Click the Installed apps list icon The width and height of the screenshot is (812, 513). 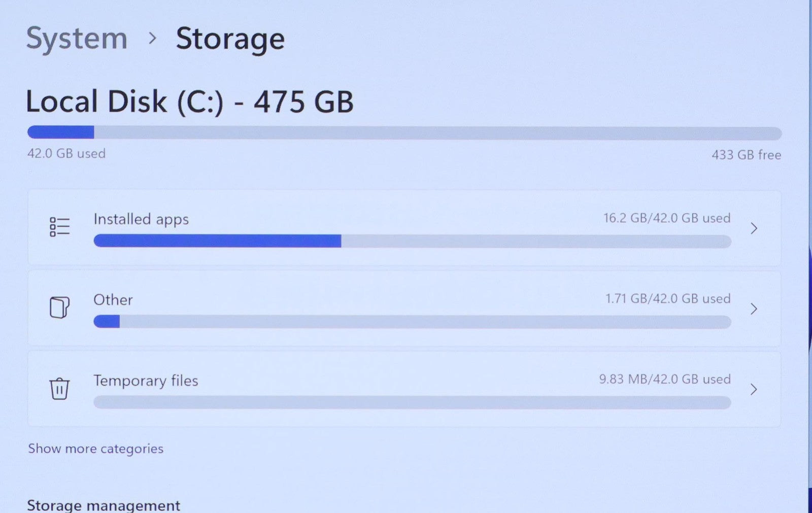pyautogui.click(x=59, y=227)
